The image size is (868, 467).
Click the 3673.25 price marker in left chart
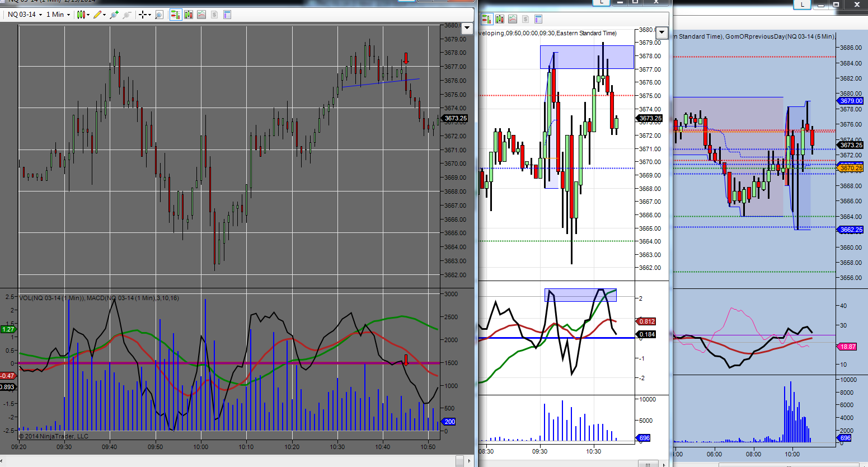456,118
